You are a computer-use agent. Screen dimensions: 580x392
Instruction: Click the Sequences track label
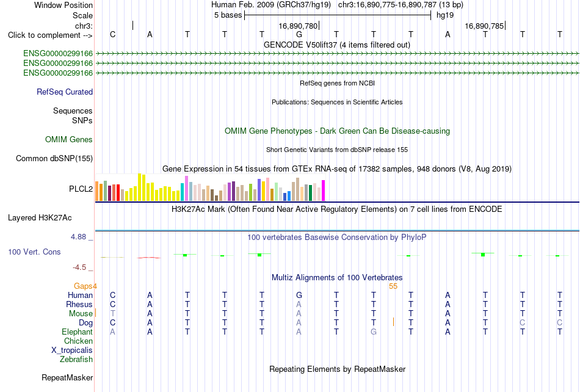click(73, 111)
